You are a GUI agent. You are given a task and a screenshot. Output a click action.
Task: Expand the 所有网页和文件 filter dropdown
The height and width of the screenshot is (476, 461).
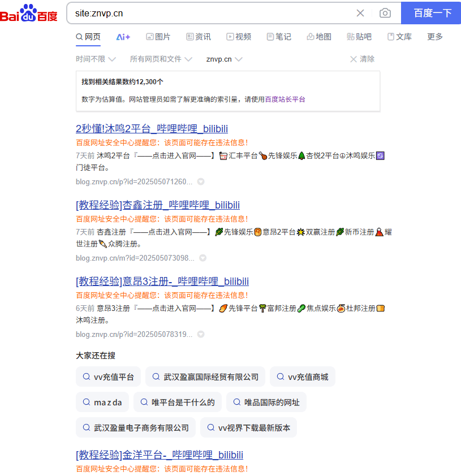point(161,59)
